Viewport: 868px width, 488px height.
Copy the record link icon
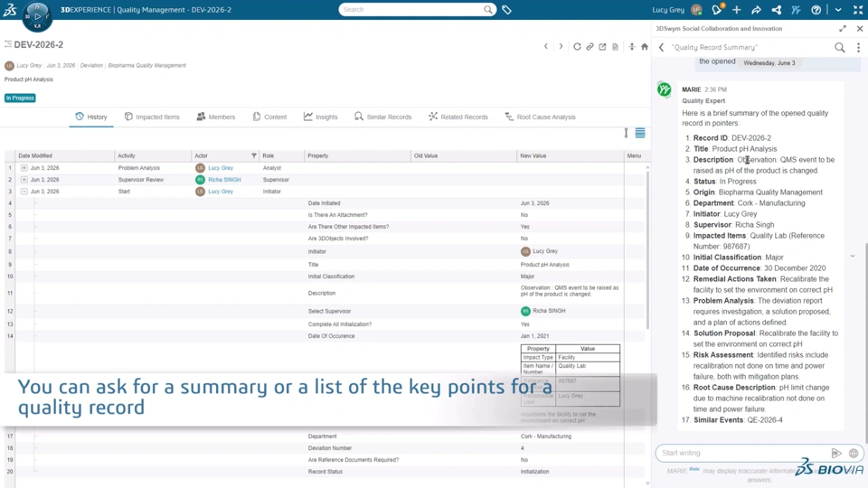(x=590, y=46)
